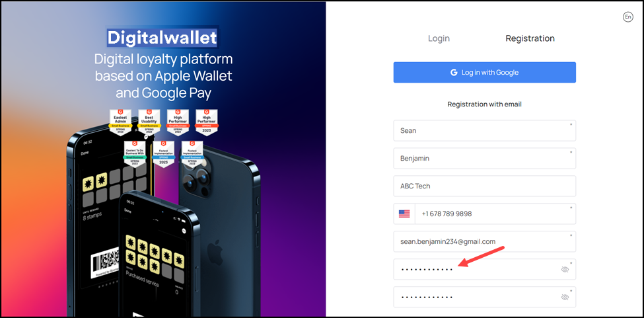
Task: Click the Google G logo icon
Action: pos(454,72)
